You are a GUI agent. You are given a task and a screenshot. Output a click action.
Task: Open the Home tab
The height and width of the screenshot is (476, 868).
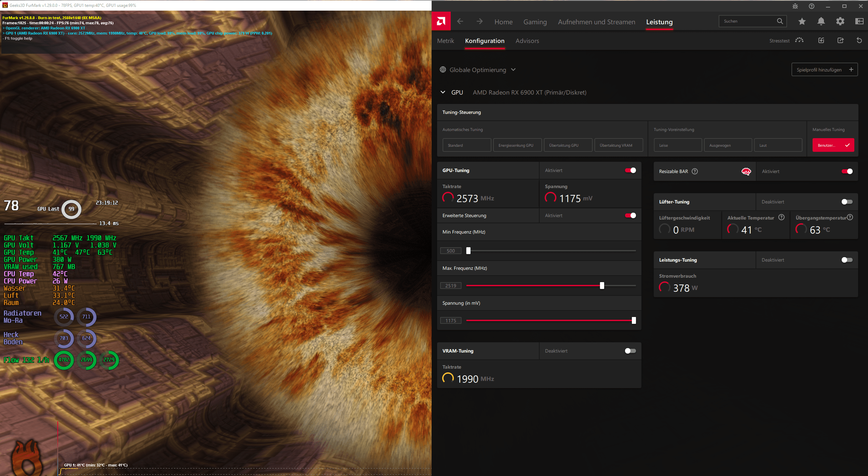point(503,22)
